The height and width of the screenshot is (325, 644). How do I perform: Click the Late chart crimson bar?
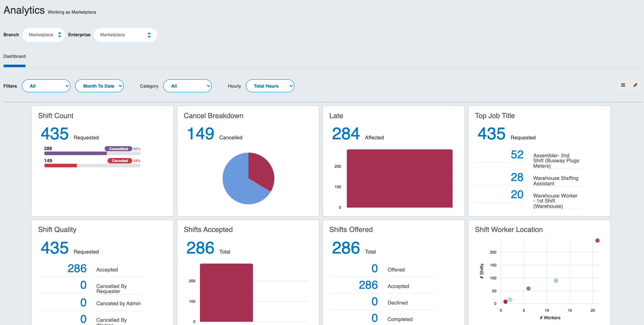[399, 178]
